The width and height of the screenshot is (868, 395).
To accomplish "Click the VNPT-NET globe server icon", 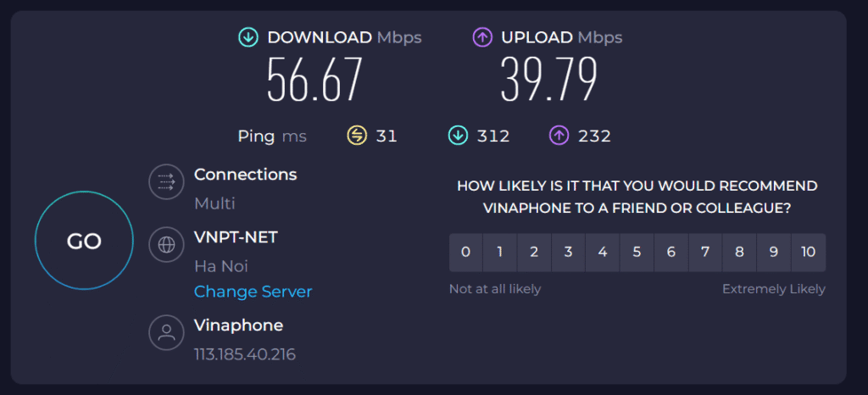I will (166, 245).
